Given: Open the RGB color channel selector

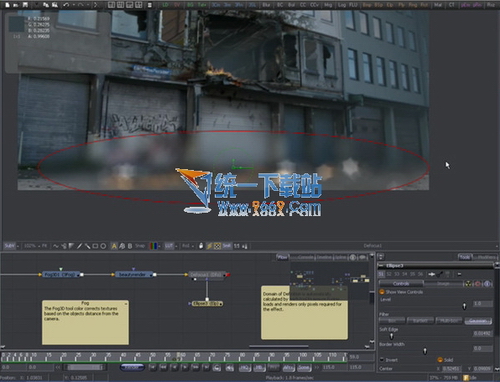Looking at the screenshot, I should tap(153, 246).
